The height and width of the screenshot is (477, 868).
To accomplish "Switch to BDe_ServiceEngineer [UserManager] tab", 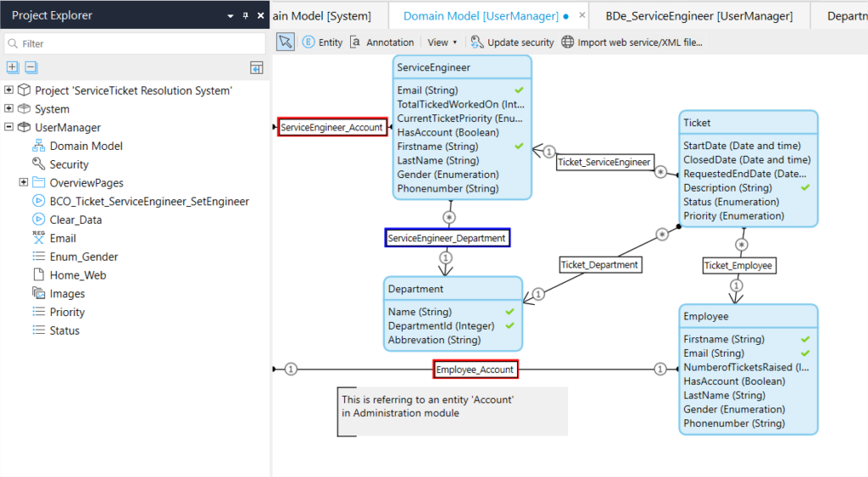I will click(698, 16).
